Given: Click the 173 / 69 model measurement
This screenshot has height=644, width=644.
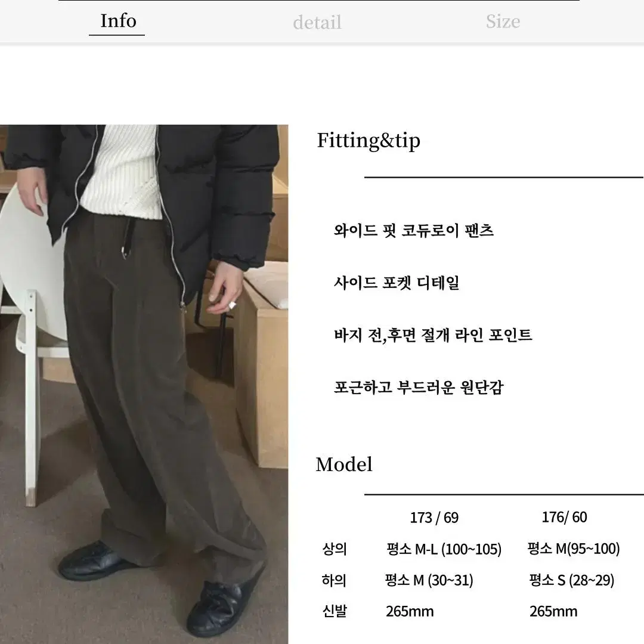Looking at the screenshot, I should (434, 518).
